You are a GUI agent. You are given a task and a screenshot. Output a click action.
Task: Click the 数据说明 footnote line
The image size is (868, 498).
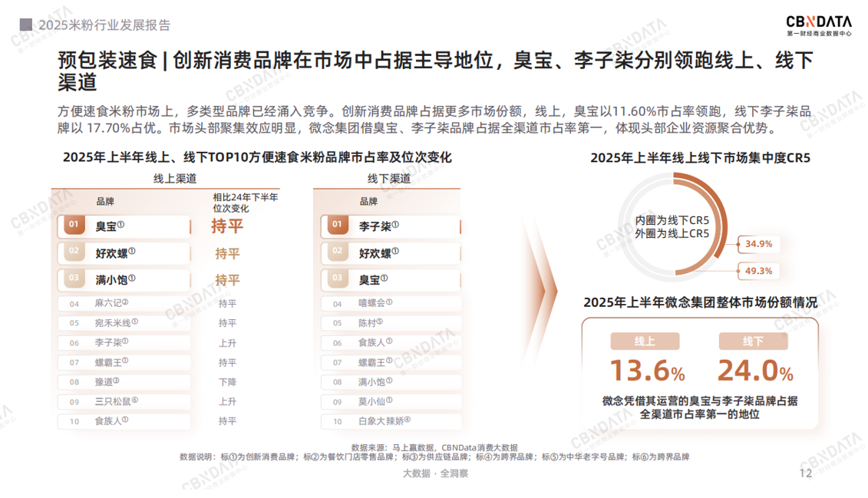click(434, 457)
